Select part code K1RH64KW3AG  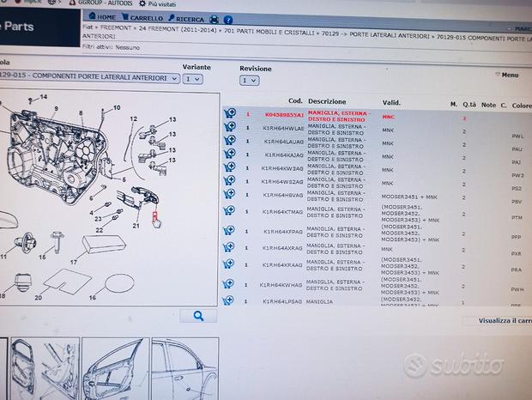pos(282,168)
